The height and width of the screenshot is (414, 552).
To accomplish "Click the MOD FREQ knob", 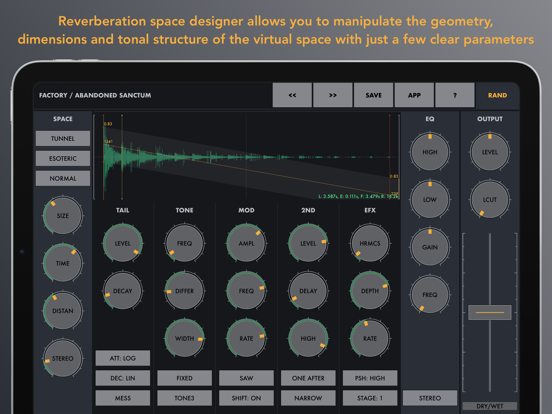I will (x=246, y=291).
